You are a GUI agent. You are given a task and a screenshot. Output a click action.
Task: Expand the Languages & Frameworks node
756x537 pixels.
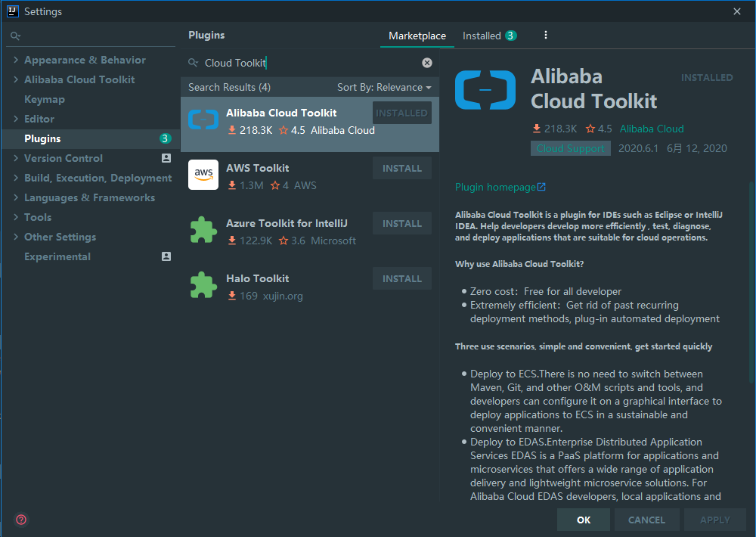(16, 198)
